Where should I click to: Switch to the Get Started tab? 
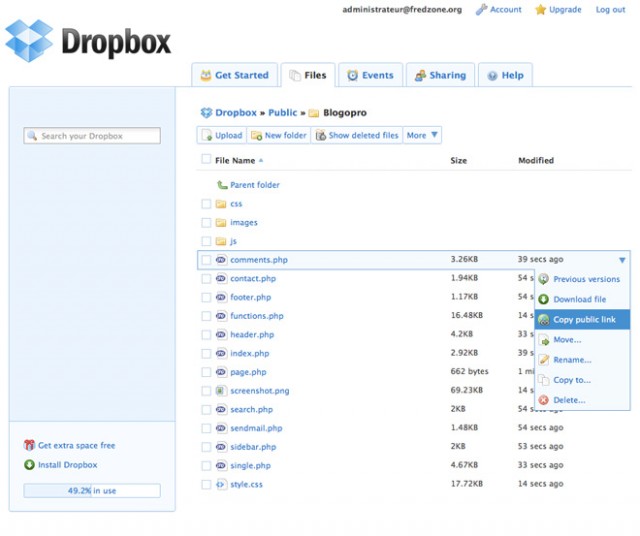coord(235,75)
